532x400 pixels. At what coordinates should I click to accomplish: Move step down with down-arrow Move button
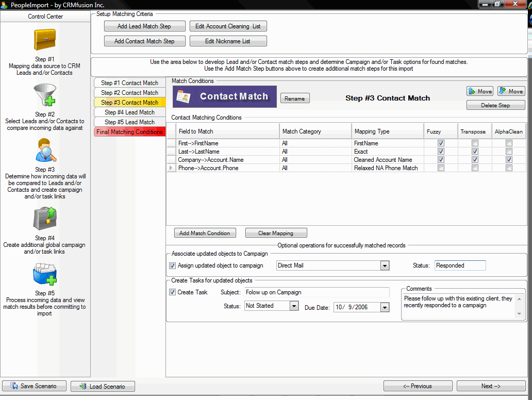click(x=511, y=91)
